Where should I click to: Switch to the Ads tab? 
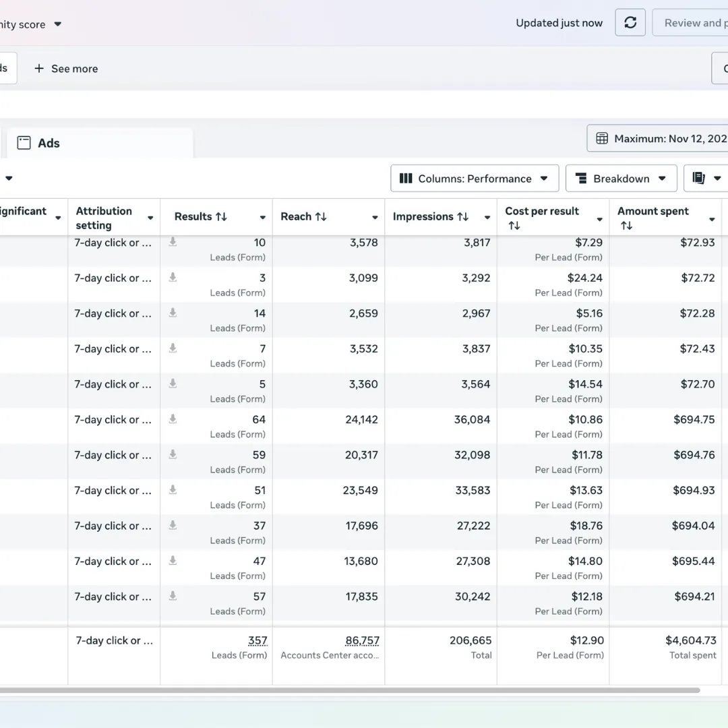click(49, 143)
